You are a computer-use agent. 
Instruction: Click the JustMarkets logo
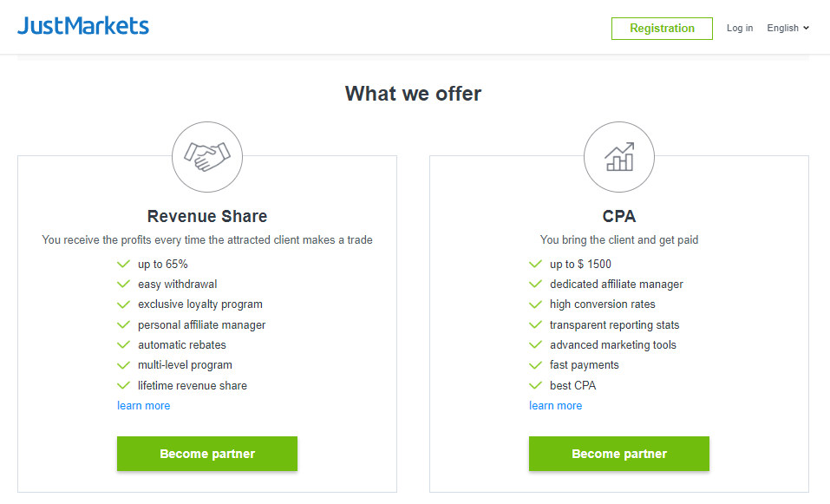(83, 26)
